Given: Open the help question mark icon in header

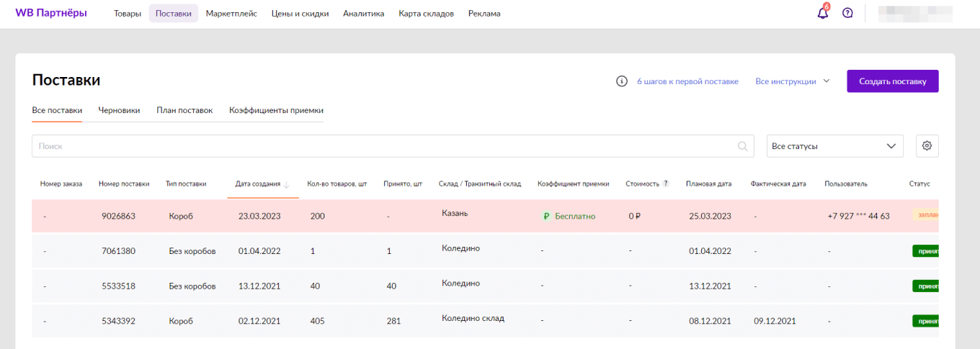Looking at the screenshot, I should (x=847, y=13).
